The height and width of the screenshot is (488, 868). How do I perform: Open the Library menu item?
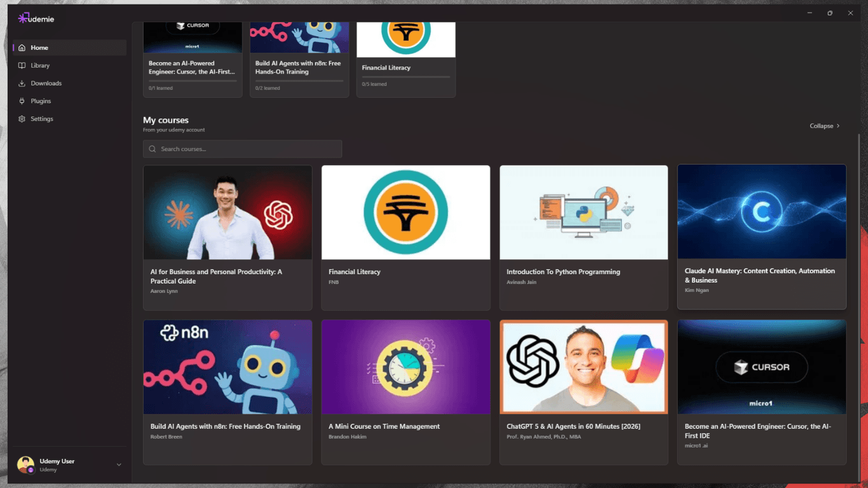click(x=69, y=65)
